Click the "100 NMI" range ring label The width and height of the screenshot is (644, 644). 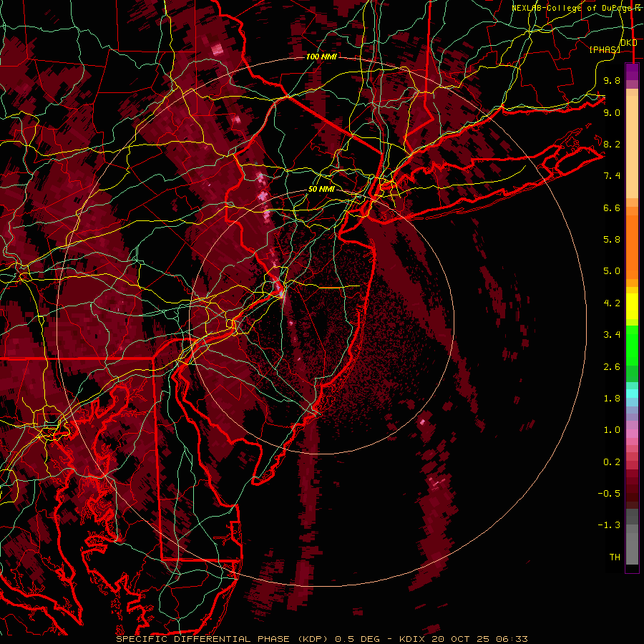click(321, 57)
